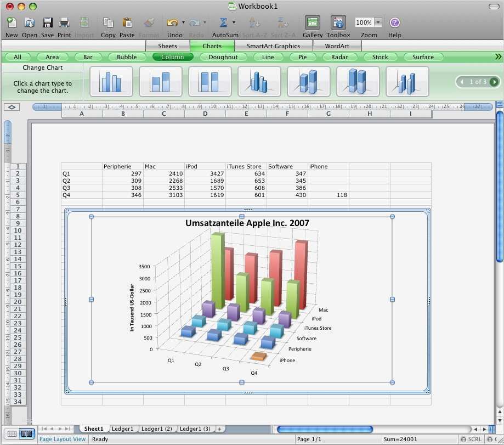The image size is (504, 445).
Task: Select the Radar chart category
Action: point(340,57)
